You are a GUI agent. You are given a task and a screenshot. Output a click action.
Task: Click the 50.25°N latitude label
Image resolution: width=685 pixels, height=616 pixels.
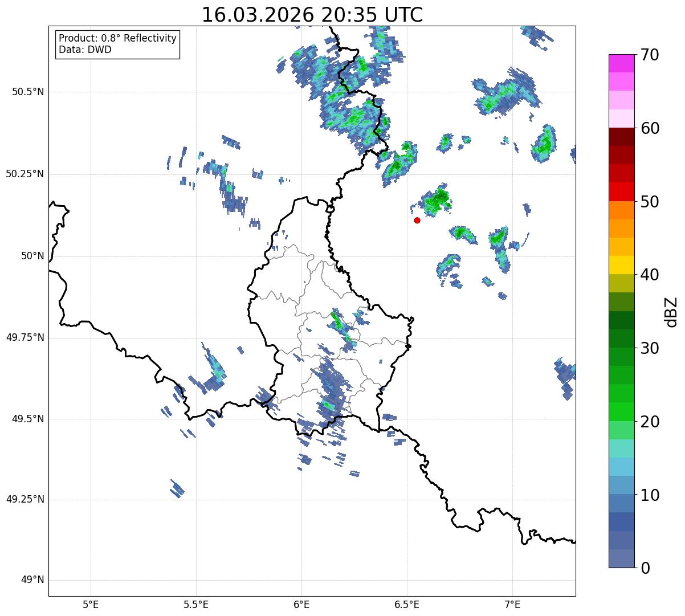[x=25, y=174]
